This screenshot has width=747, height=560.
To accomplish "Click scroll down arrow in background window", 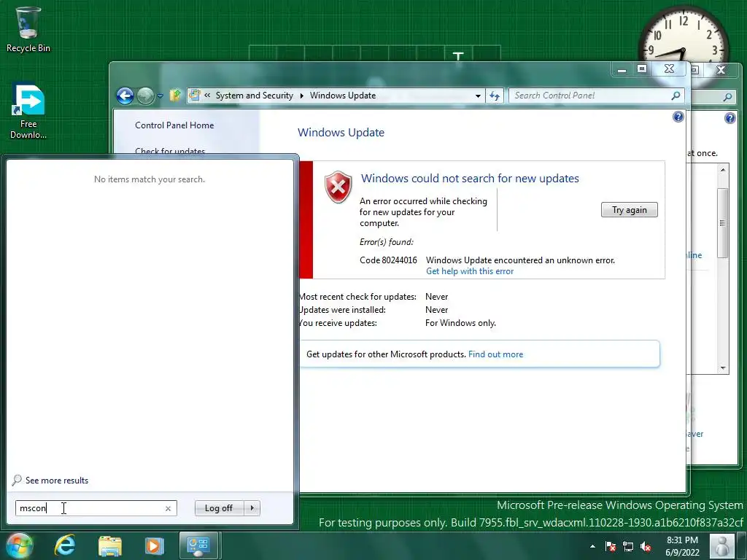I will [x=723, y=367].
